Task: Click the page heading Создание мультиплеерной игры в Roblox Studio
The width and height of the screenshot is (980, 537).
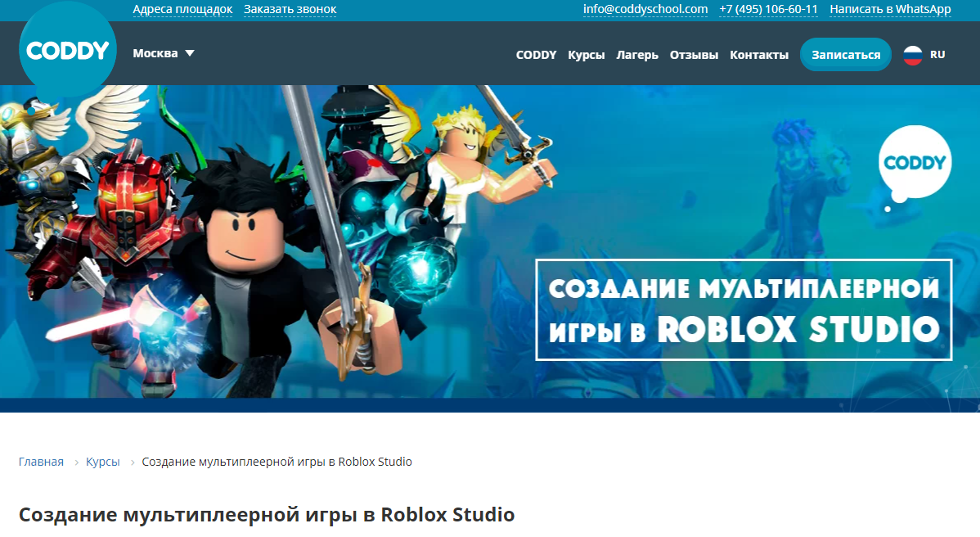Action: 267,515
